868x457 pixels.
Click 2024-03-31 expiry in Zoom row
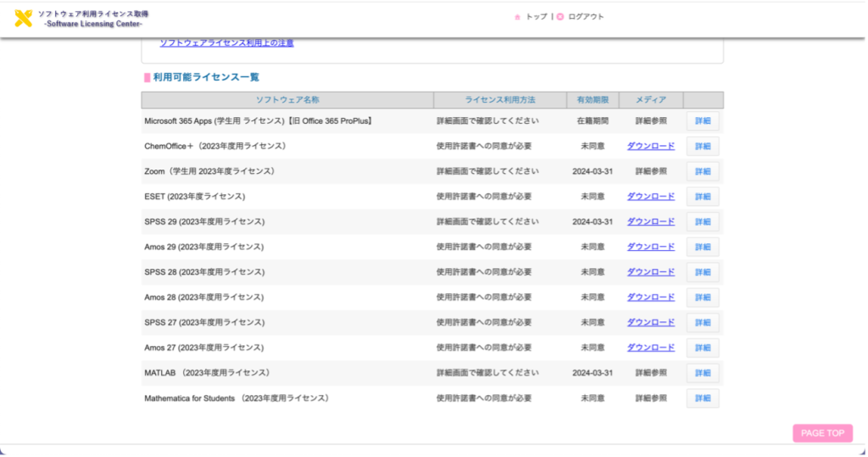point(593,171)
